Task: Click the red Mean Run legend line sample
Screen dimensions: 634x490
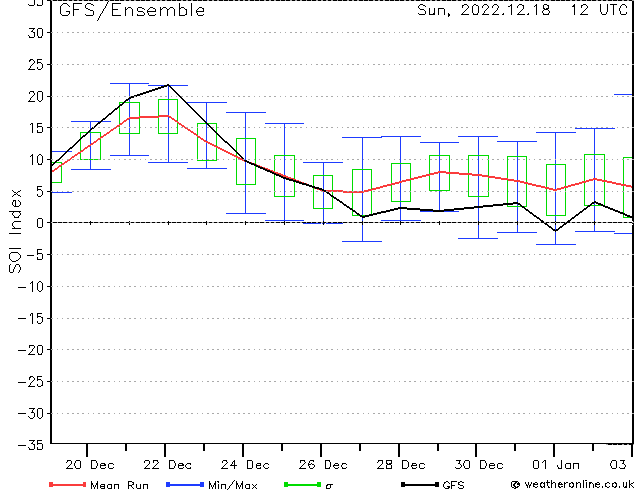Action: [68, 484]
